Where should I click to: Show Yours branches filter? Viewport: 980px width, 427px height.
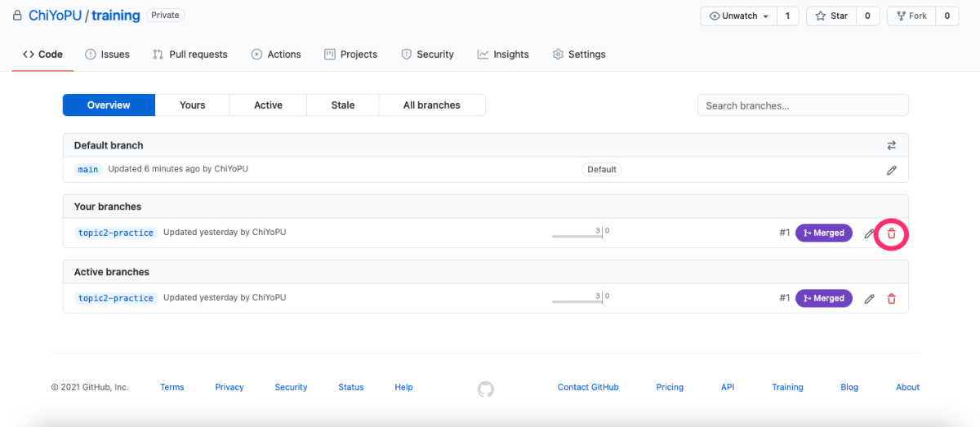192,105
